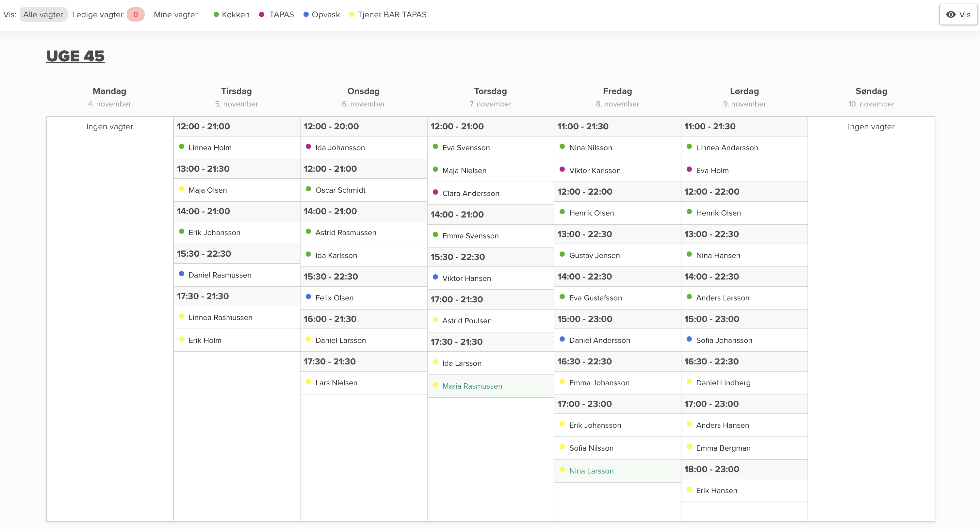Click blue dot beside Daniel Rasmussen

(x=182, y=274)
